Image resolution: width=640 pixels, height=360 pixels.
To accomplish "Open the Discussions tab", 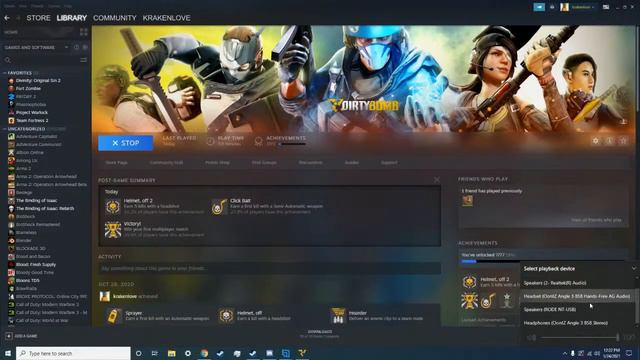I will click(311, 162).
